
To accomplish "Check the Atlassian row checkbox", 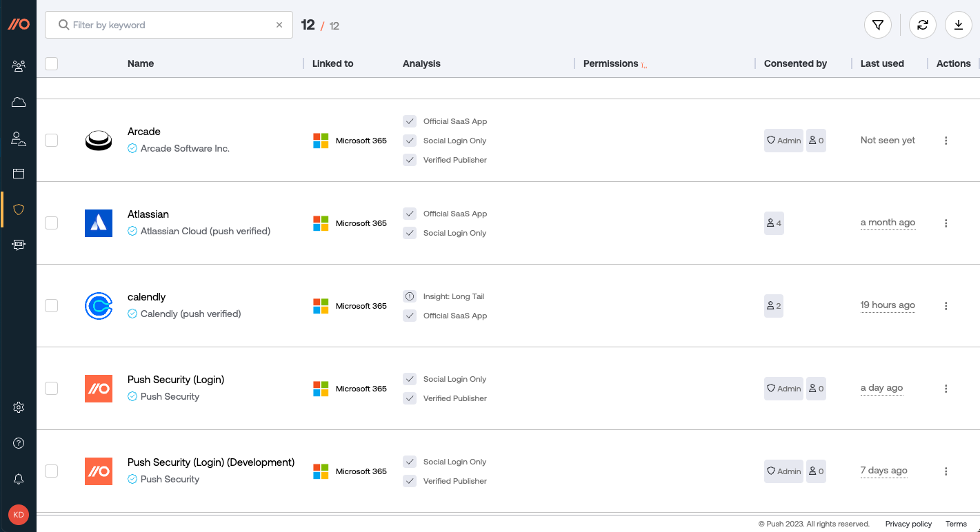I will coord(51,223).
